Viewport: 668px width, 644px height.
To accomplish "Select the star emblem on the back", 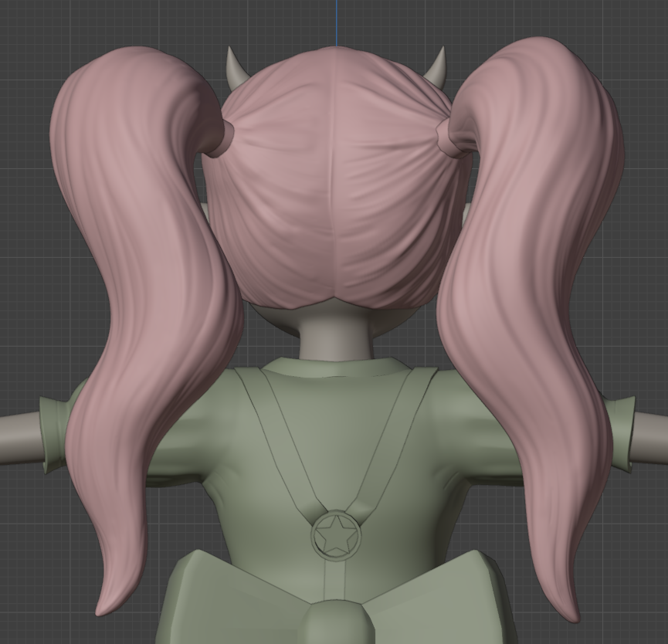I will point(336,536).
